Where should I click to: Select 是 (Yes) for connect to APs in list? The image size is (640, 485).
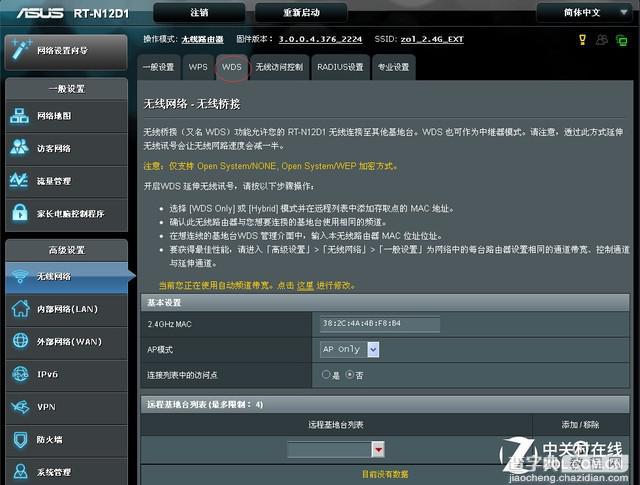click(326, 374)
